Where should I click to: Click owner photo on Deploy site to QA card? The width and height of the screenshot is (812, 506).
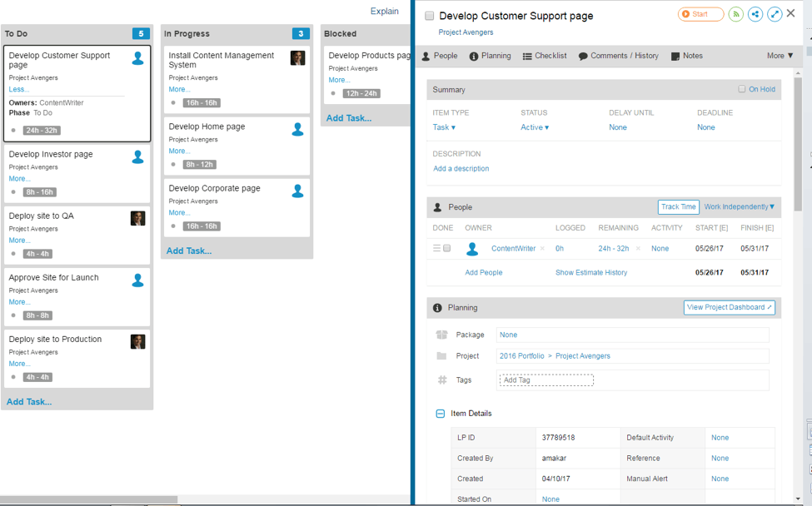(137, 218)
